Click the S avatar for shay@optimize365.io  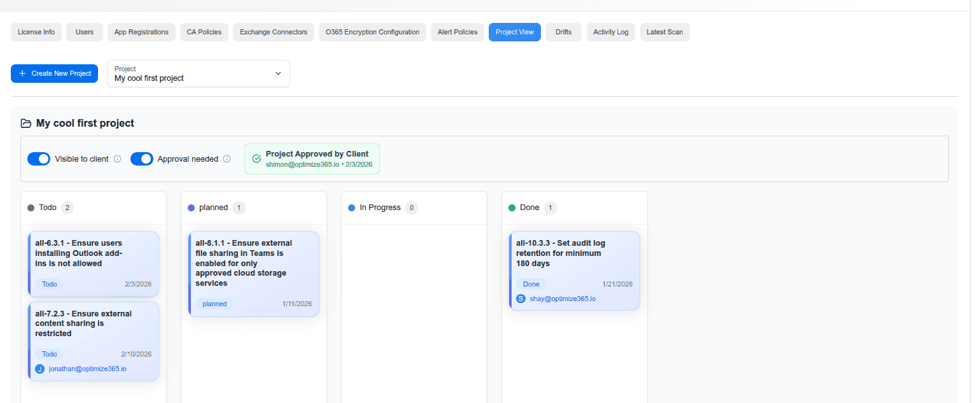pos(521,299)
